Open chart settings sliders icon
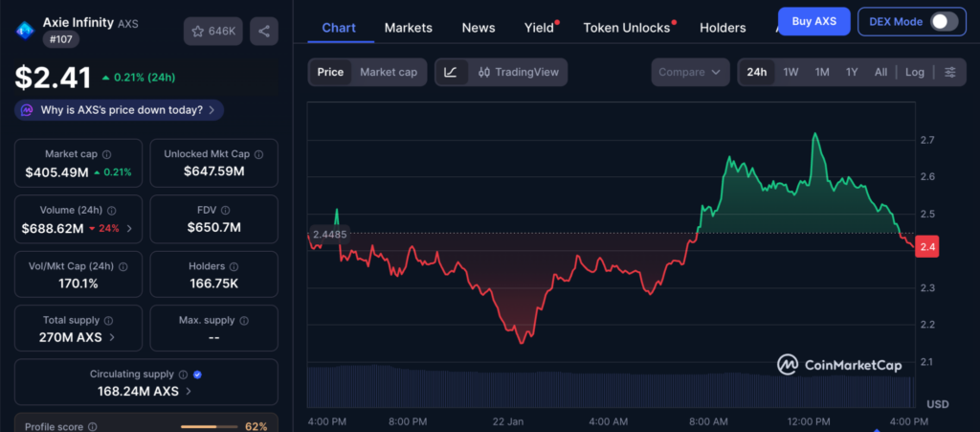 point(949,72)
